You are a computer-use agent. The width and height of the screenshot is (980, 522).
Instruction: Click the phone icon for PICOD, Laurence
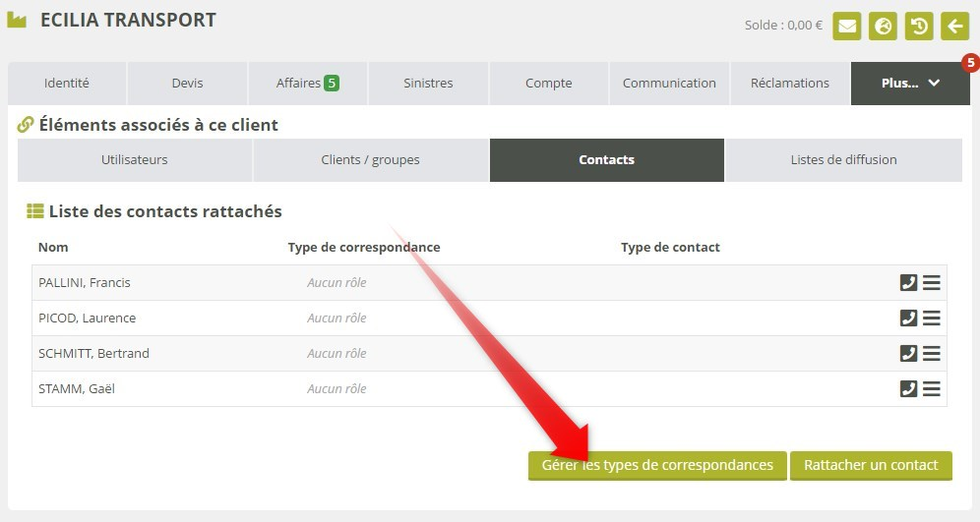pyautogui.click(x=908, y=319)
